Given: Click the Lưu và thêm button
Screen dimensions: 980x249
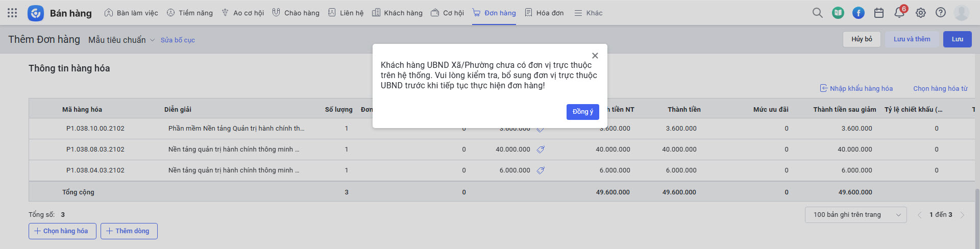Looking at the screenshot, I should pos(912,39).
